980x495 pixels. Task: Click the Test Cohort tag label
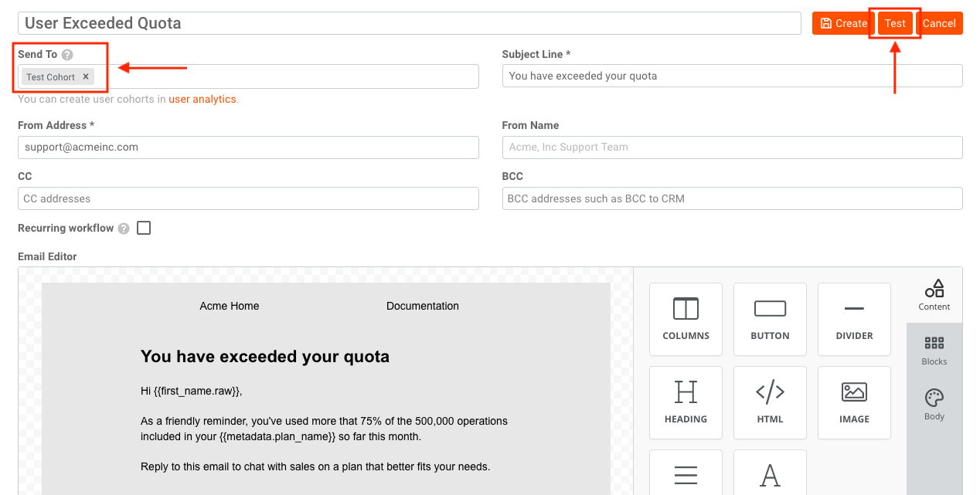(x=50, y=76)
